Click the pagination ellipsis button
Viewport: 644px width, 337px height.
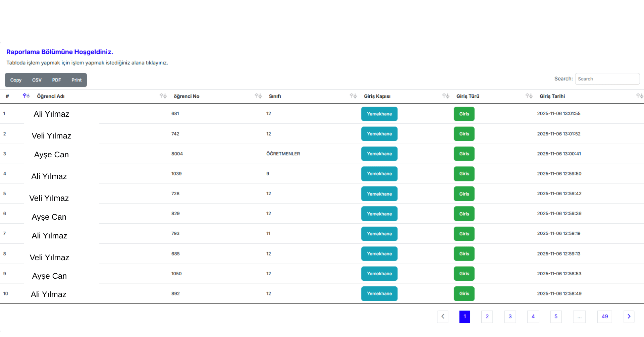(x=579, y=317)
